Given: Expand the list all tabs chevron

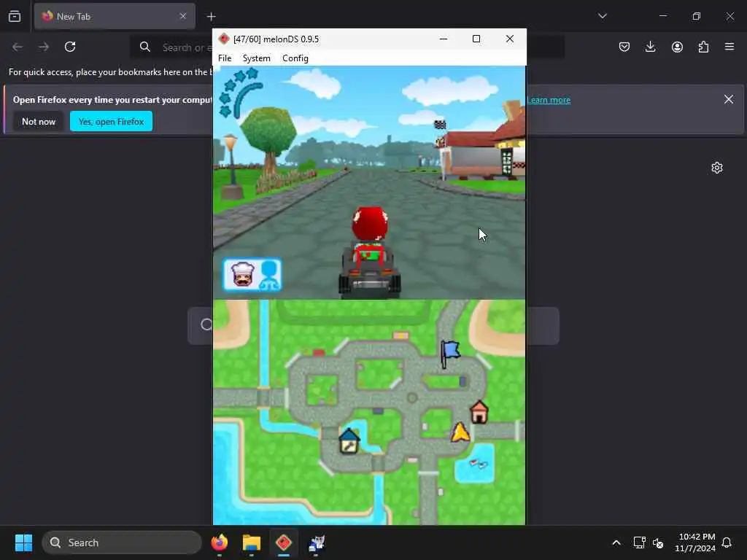Looking at the screenshot, I should click(x=602, y=16).
